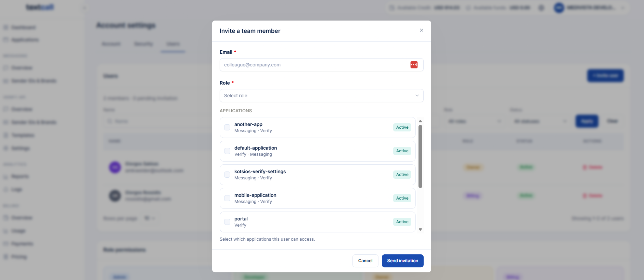Click the red password manager icon in Email field
The image size is (644, 280).
(414, 65)
